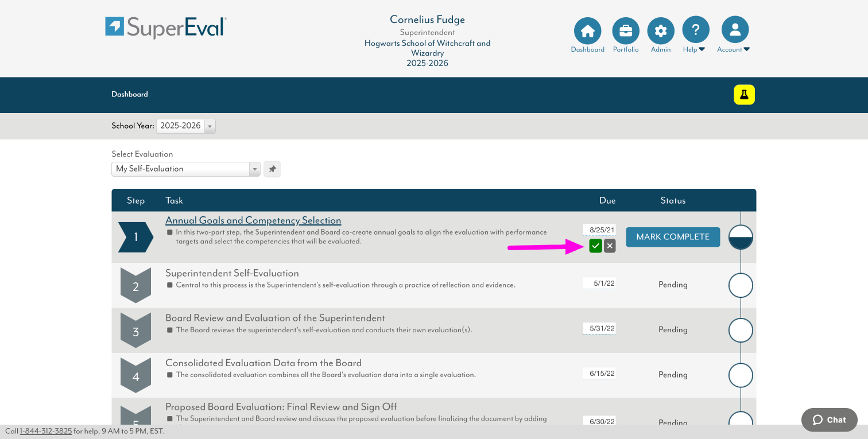Open the Select Evaluation dropdown
Viewport: 868px width, 439px height.
pos(186,169)
